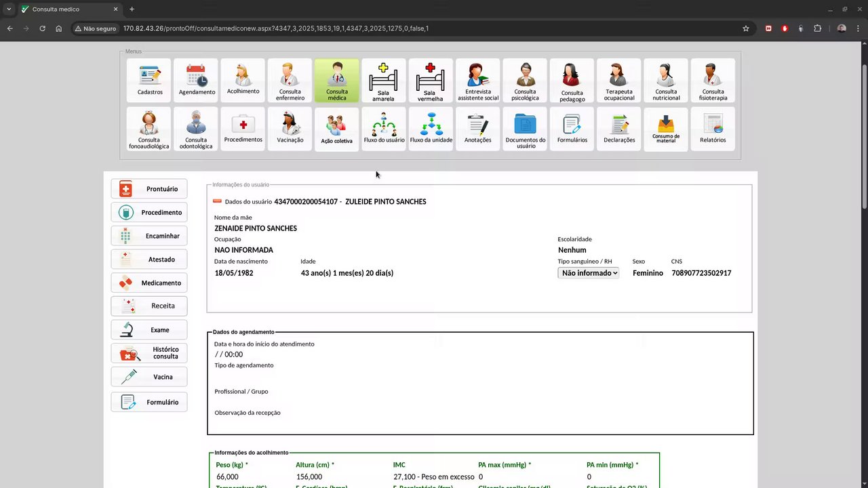Click the Atestado sidebar button
The height and width of the screenshot is (488, 868).
[x=149, y=259]
